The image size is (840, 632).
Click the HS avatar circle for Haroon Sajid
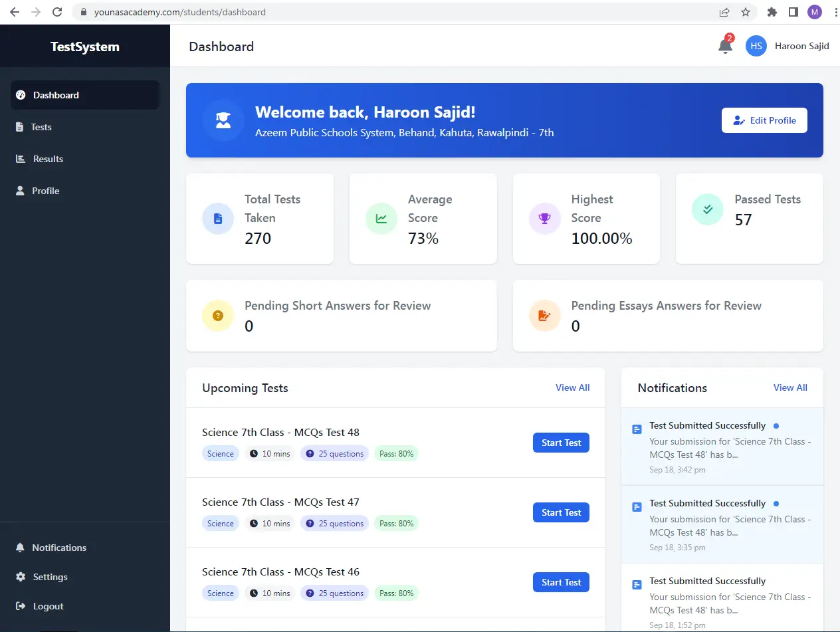tap(756, 46)
